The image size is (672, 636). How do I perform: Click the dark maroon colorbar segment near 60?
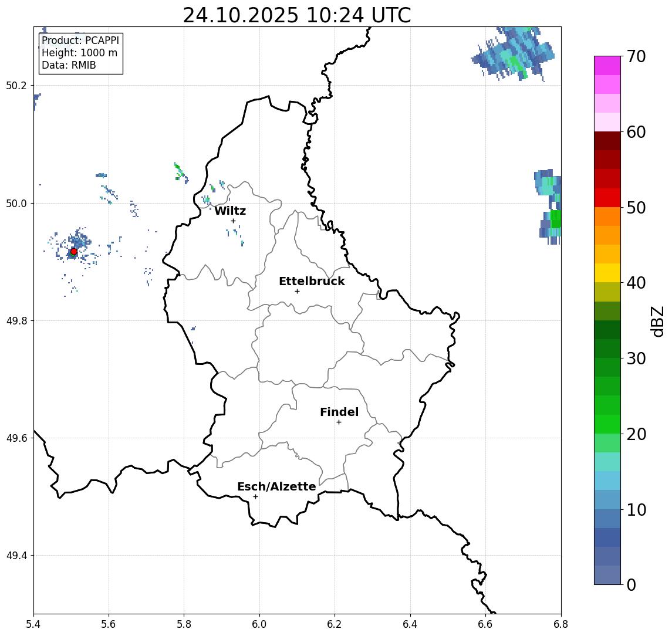click(607, 141)
